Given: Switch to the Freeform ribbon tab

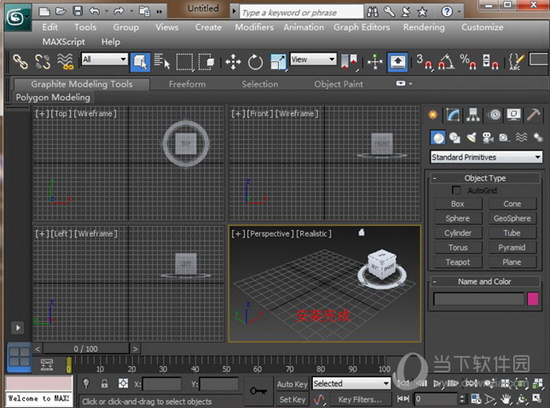Looking at the screenshot, I should (x=187, y=84).
